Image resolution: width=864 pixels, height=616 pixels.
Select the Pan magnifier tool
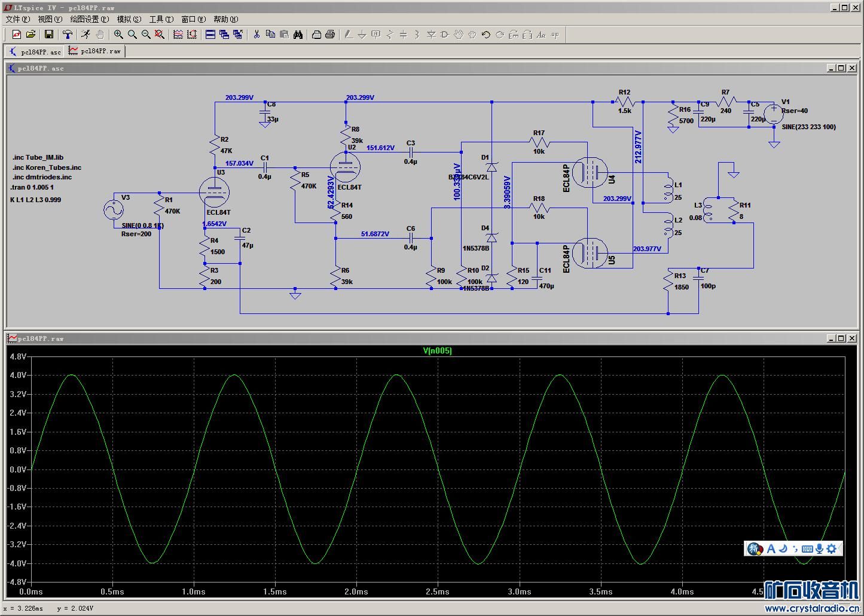(x=132, y=35)
